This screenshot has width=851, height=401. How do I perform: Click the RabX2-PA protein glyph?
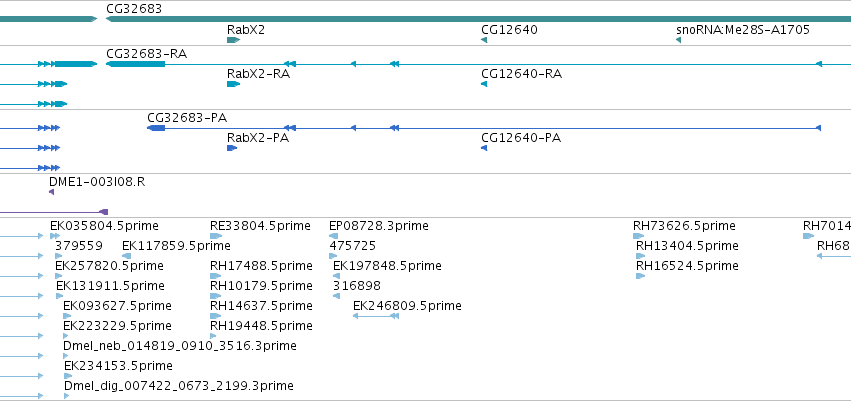[x=232, y=148]
